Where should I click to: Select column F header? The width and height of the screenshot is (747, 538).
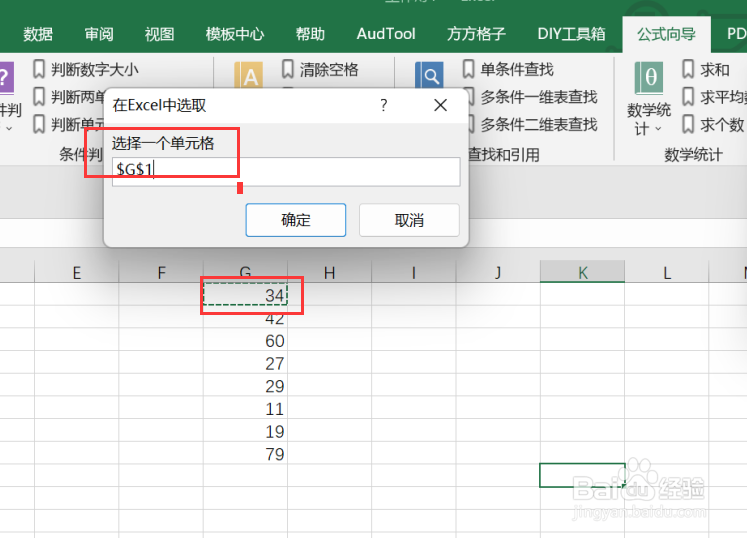[161, 273]
